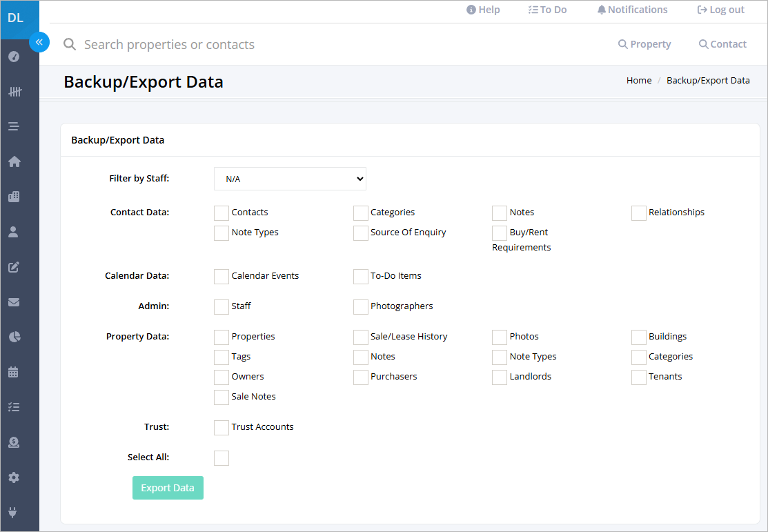Tick the Trust Accounts checkbox
The image size is (768, 532).
pyautogui.click(x=221, y=428)
